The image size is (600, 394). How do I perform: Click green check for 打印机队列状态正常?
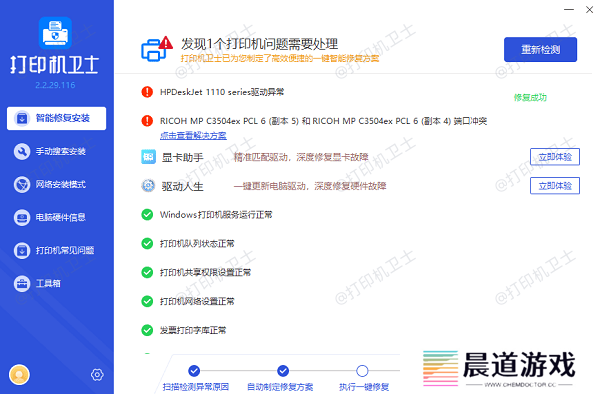click(x=147, y=244)
